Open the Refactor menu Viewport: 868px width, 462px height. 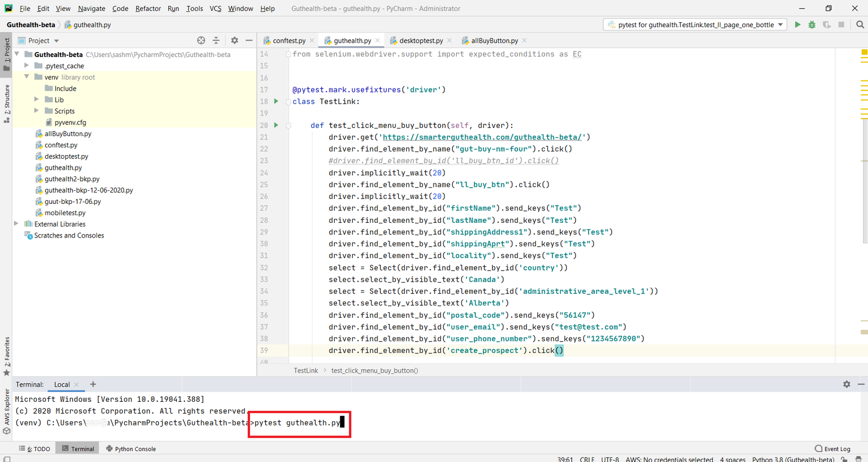148,8
